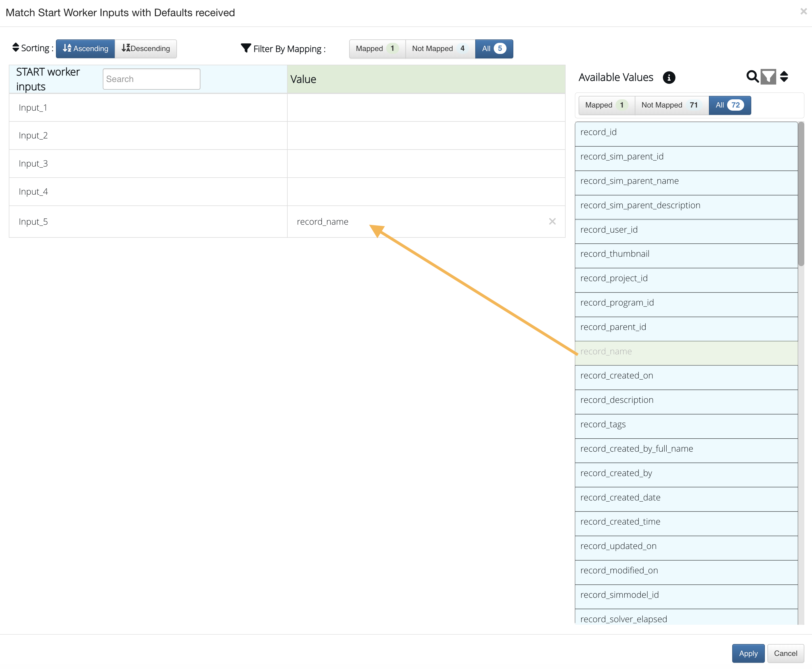Select record_thumbnail value
The image size is (812, 669).
(686, 256)
